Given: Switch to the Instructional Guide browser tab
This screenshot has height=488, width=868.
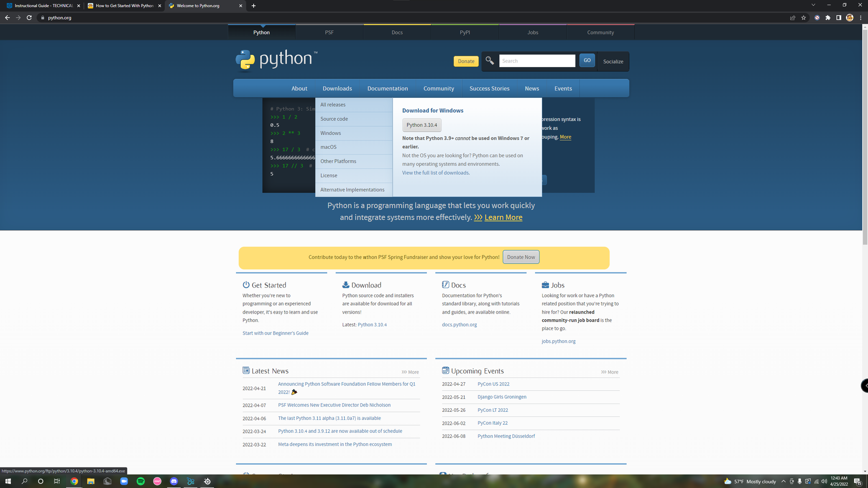Looking at the screenshot, I should [42, 6].
